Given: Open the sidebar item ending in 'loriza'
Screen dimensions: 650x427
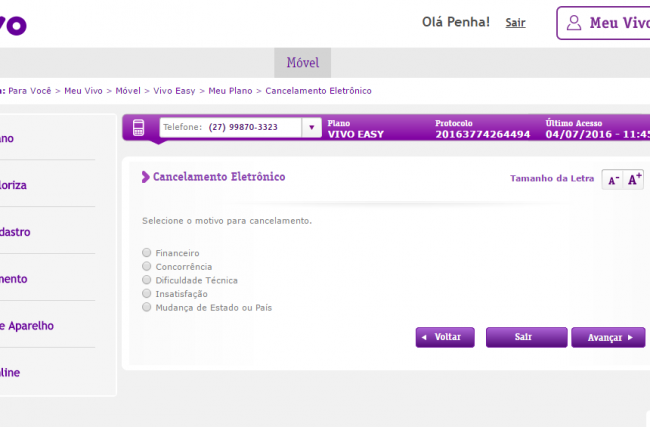Looking at the screenshot, I should click(13, 185).
